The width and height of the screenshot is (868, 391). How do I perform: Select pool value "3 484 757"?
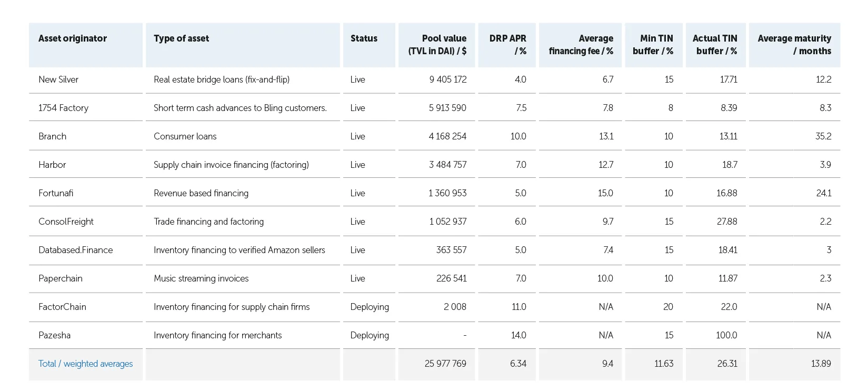(x=447, y=165)
